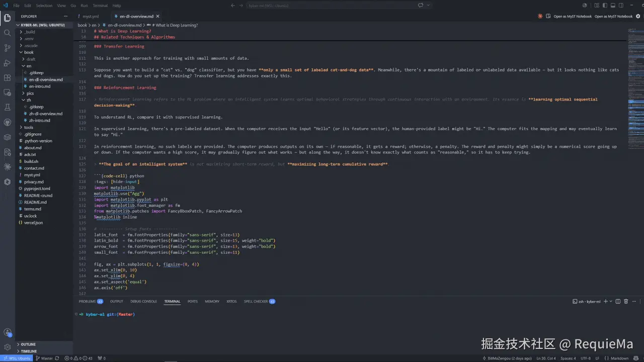
Task: Switch to the myst.yml editor tab
Action: [91, 16]
